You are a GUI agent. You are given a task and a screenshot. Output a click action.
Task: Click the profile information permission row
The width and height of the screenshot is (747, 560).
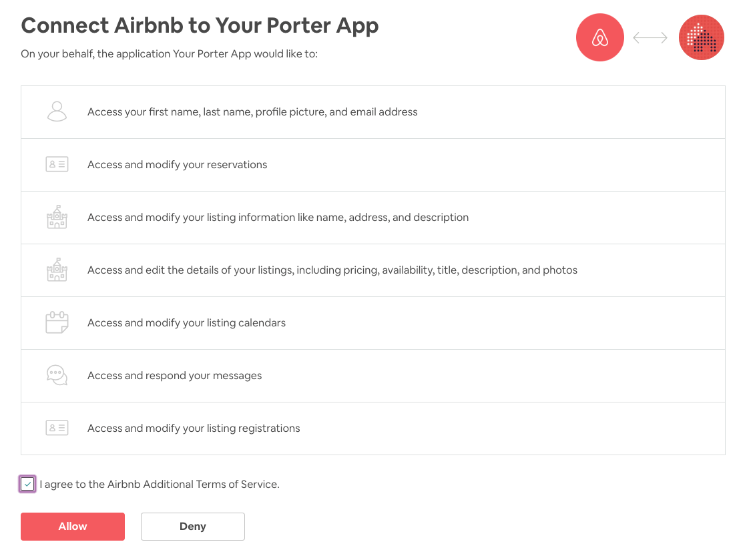pyautogui.click(x=373, y=111)
